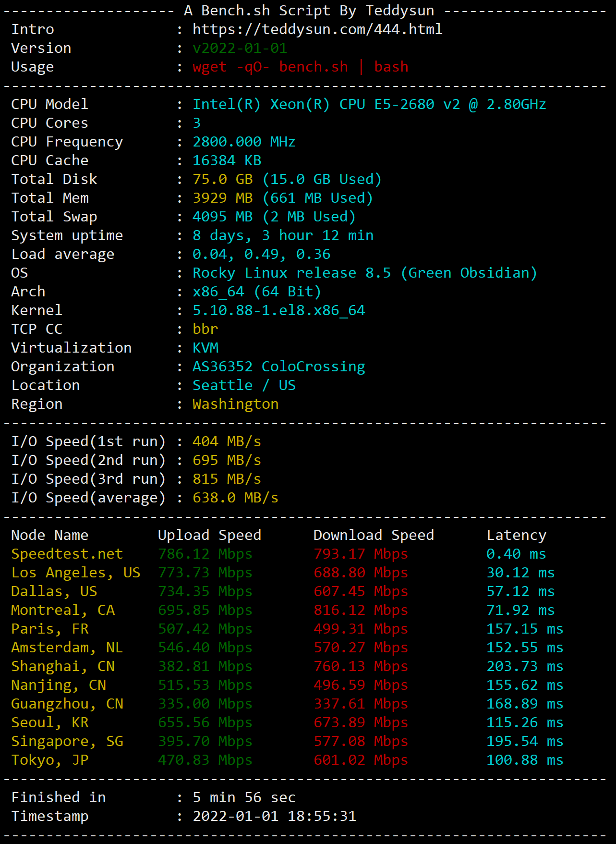Click the I/O Speed average 638.0 MB/s
Image resolution: width=616 pixels, height=844 pixels.
(x=236, y=498)
